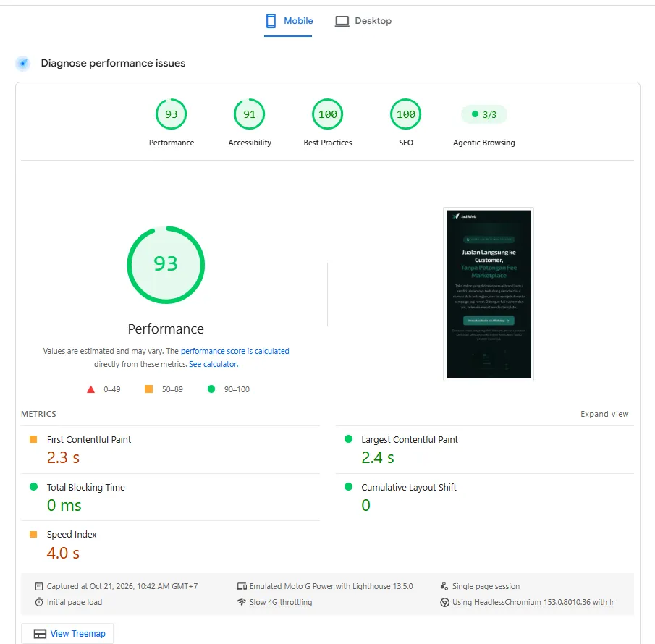This screenshot has width=655, height=644.
Task: Click the orange square beside First Contentful Paint
Action: click(x=33, y=439)
